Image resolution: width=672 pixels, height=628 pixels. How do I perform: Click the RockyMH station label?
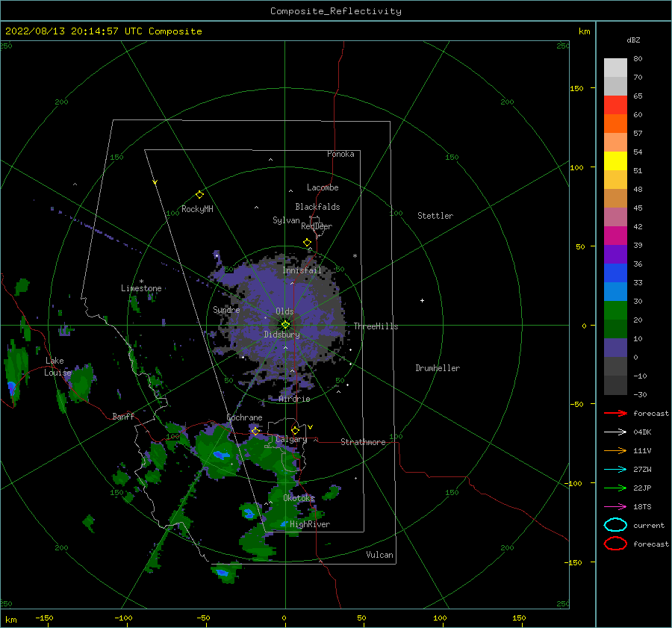197,209
